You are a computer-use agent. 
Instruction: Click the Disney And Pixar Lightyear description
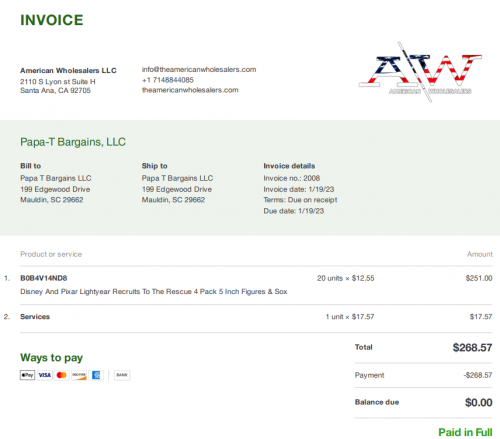(154, 292)
